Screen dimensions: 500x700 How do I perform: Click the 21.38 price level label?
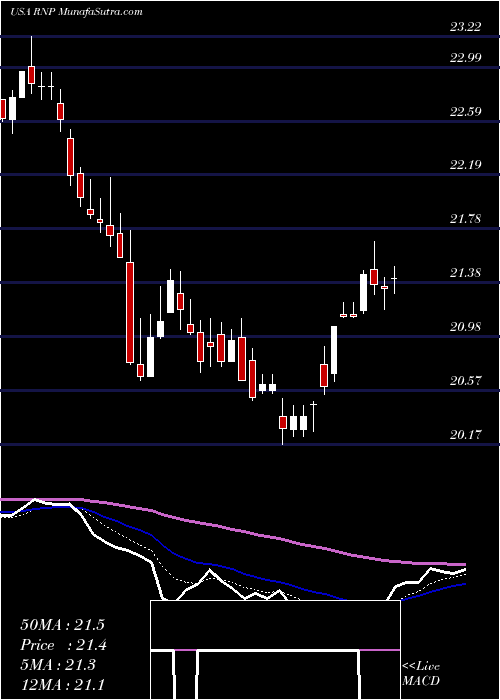tap(465, 272)
